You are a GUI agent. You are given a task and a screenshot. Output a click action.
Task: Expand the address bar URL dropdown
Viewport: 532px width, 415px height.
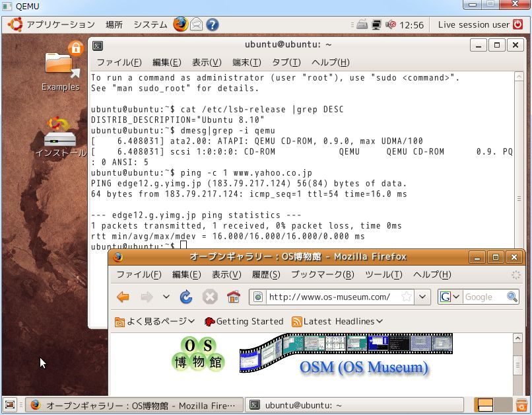click(422, 297)
